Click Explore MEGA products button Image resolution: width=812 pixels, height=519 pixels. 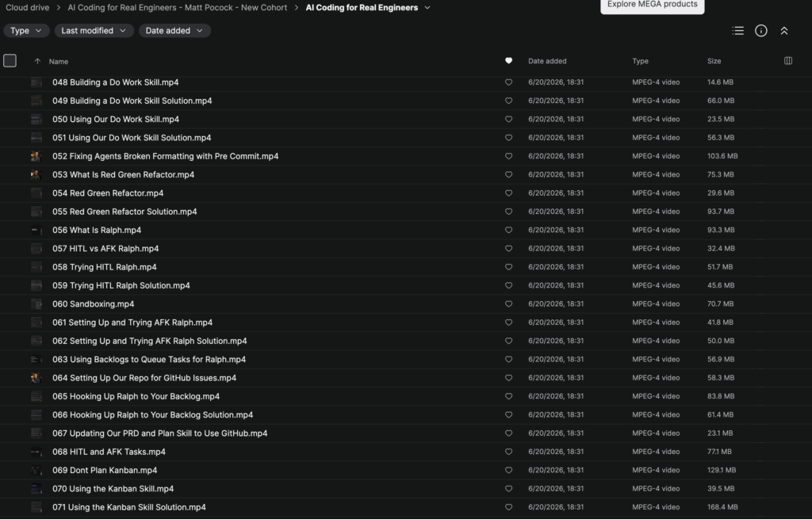coord(652,5)
